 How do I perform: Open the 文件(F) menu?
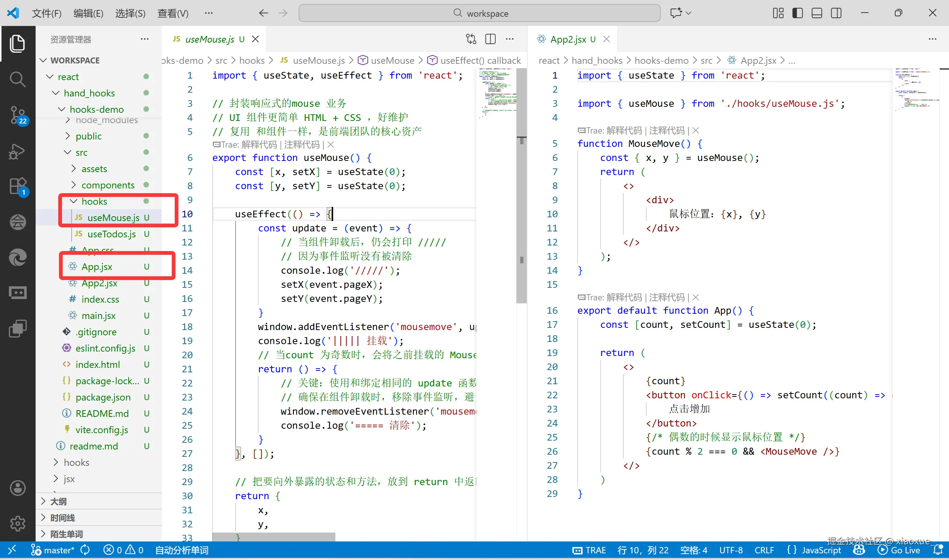coord(46,14)
